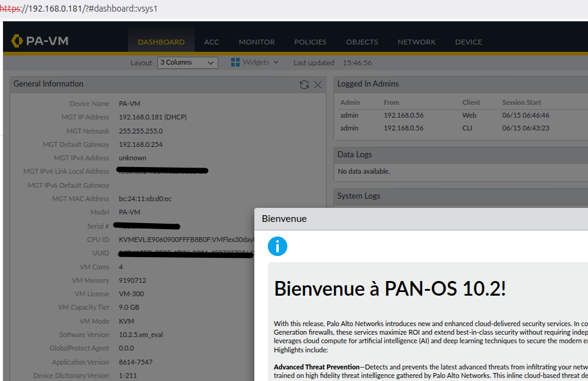Click the Client column header
The width and height of the screenshot is (588, 381).
click(471, 102)
